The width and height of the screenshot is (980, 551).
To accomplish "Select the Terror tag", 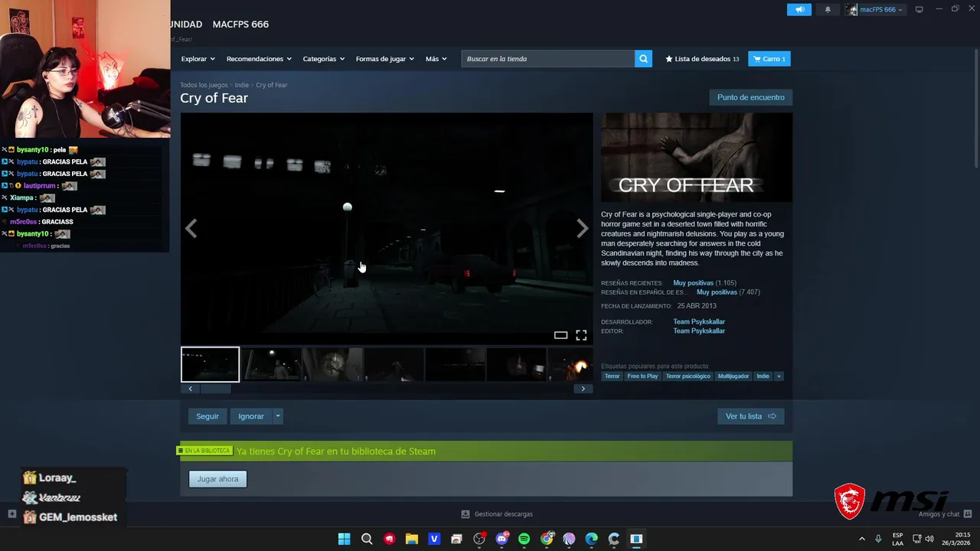I will click(612, 376).
